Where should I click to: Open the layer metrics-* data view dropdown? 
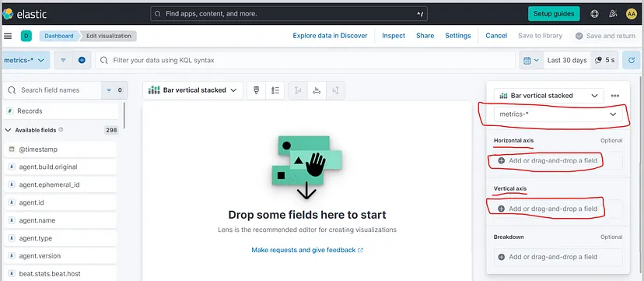(558, 114)
